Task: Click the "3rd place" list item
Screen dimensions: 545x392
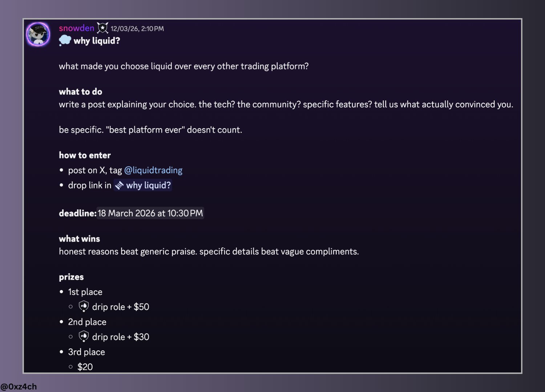Action: point(86,352)
